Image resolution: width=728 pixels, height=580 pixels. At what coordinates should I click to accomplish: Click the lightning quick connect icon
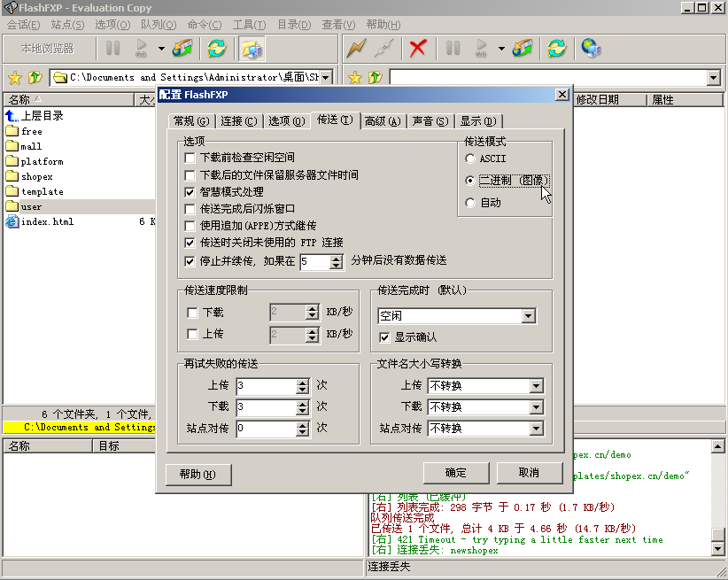tap(356, 48)
